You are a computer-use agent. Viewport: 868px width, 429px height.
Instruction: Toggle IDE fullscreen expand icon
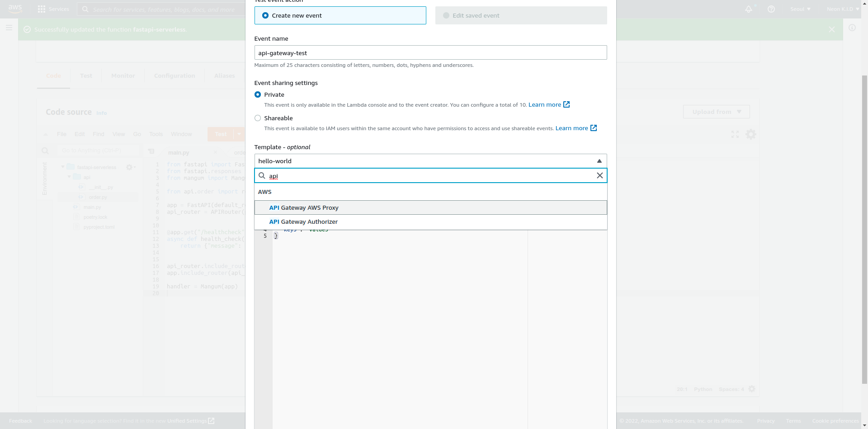point(735,134)
